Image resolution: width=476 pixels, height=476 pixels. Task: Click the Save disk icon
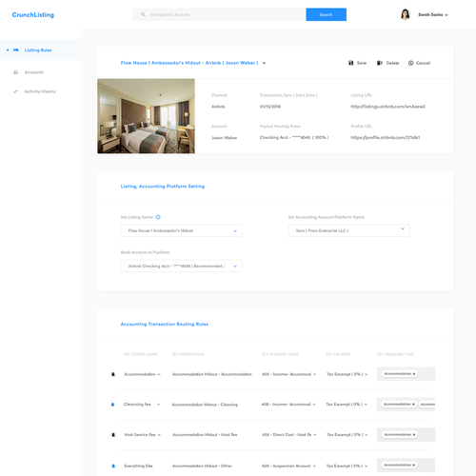pos(351,63)
